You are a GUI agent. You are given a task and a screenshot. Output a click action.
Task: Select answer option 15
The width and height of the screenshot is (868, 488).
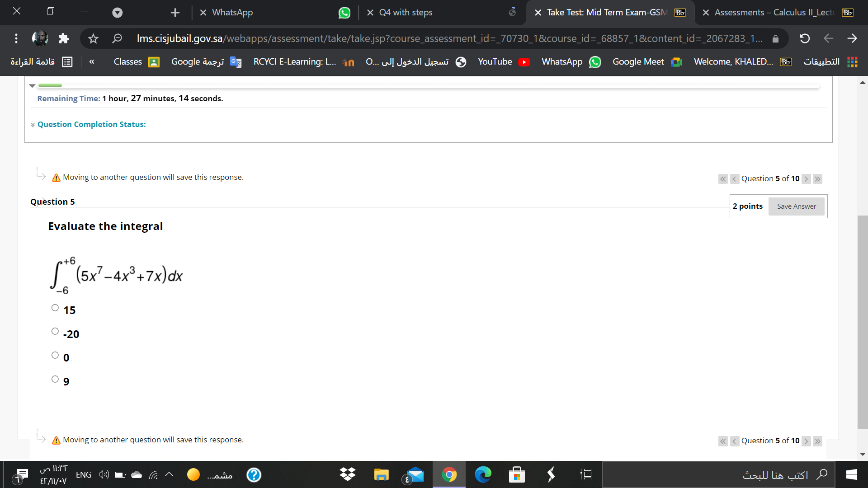55,308
